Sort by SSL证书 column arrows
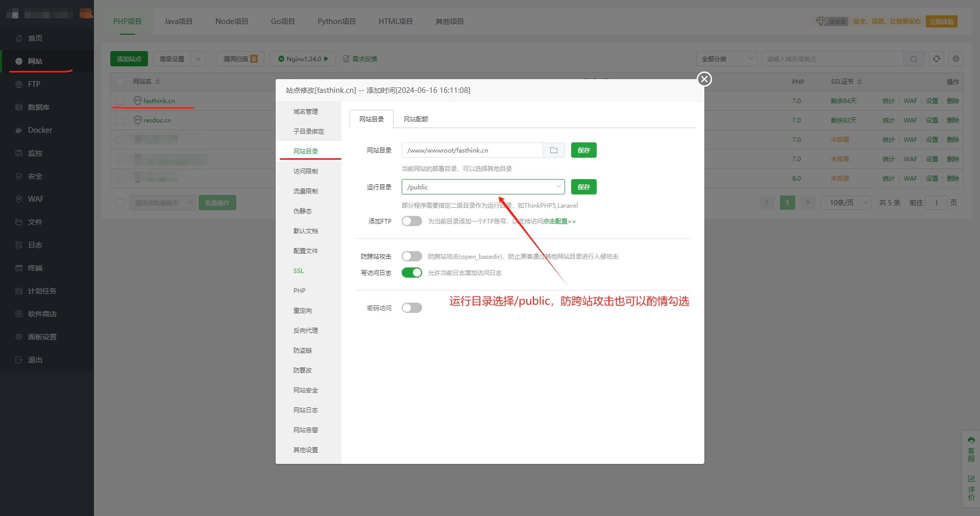Image resolution: width=980 pixels, height=516 pixels. tap(860, 82)
